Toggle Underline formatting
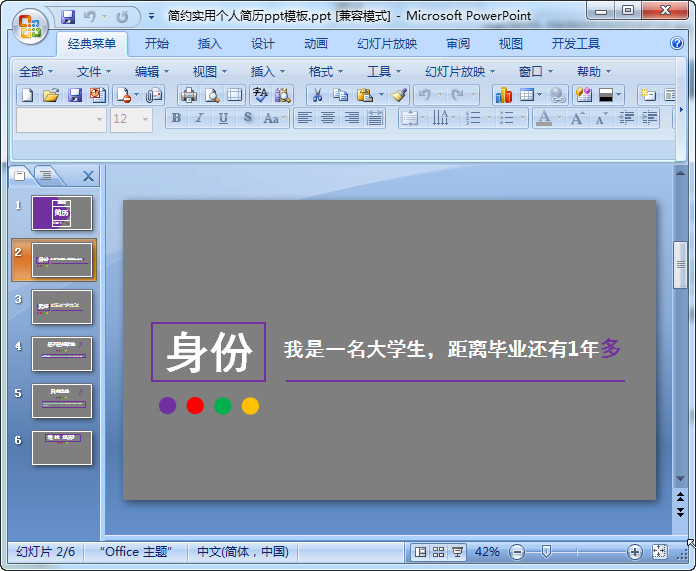The image size is (696, 571). coord(223,118)
